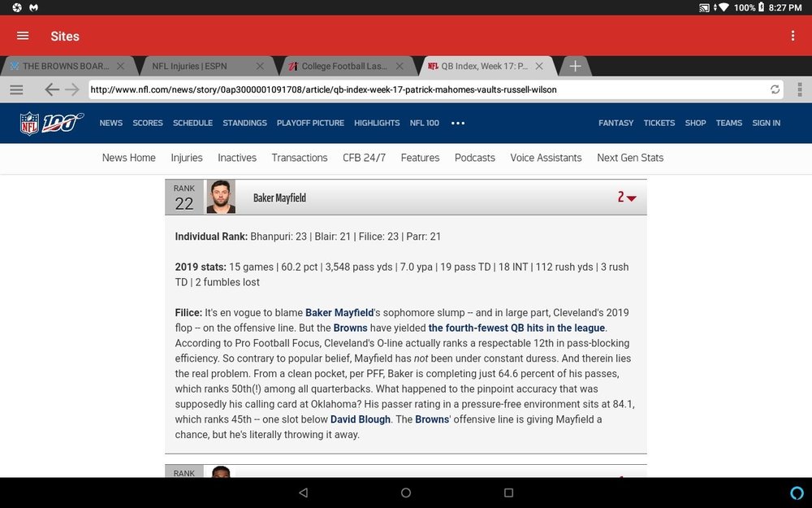The height and width of the screenshot is (508, 812).
Task: Open the Sites hamburger menu
Action: (23, 36)
